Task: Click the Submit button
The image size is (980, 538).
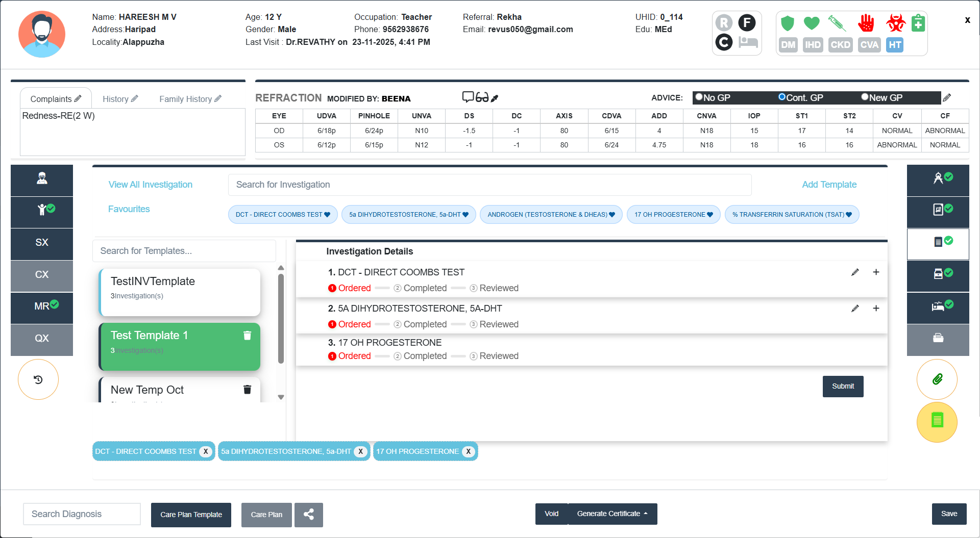Action: coord(843,387)
